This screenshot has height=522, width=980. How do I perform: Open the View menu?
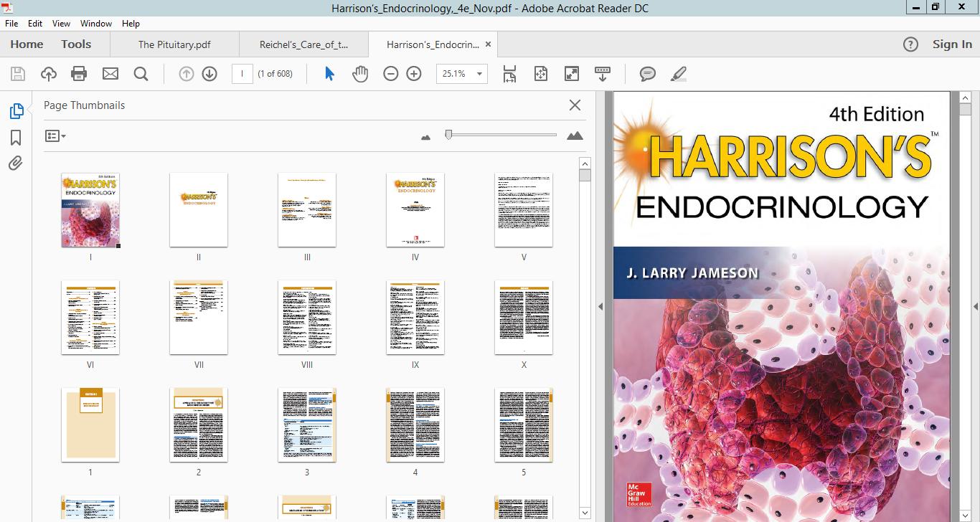61,24
